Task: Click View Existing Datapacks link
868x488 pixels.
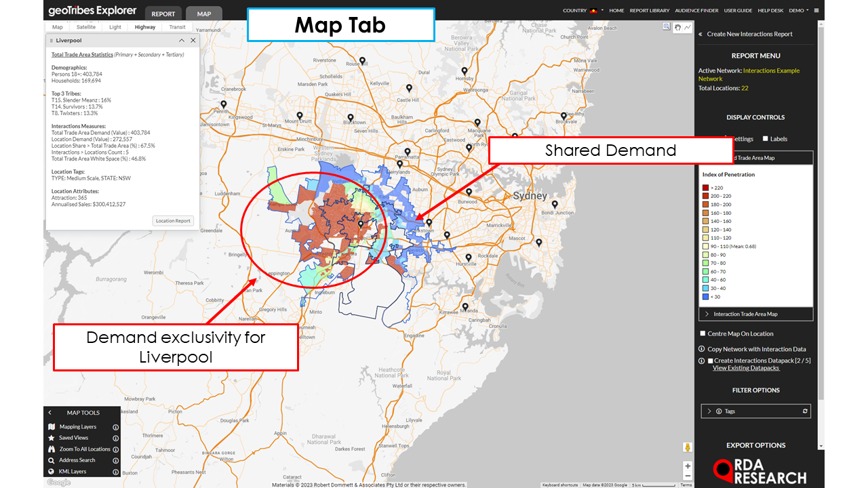Action: (746, 368)
